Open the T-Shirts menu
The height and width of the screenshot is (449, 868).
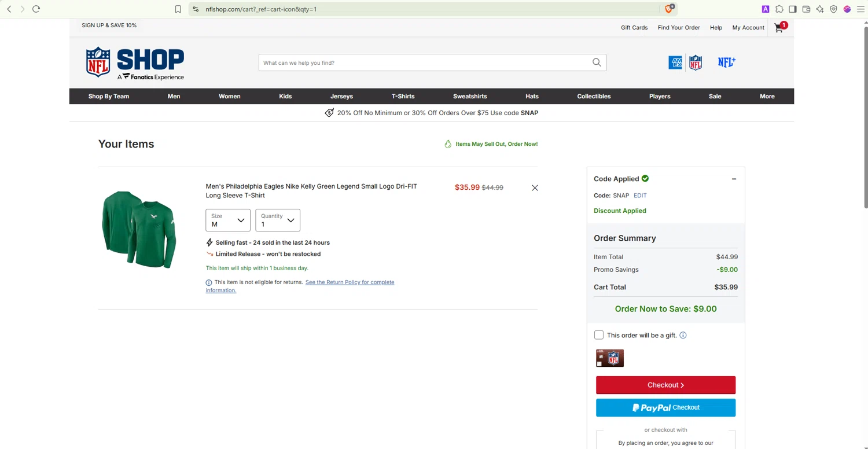pyautogui.click(x=403, y=96)
